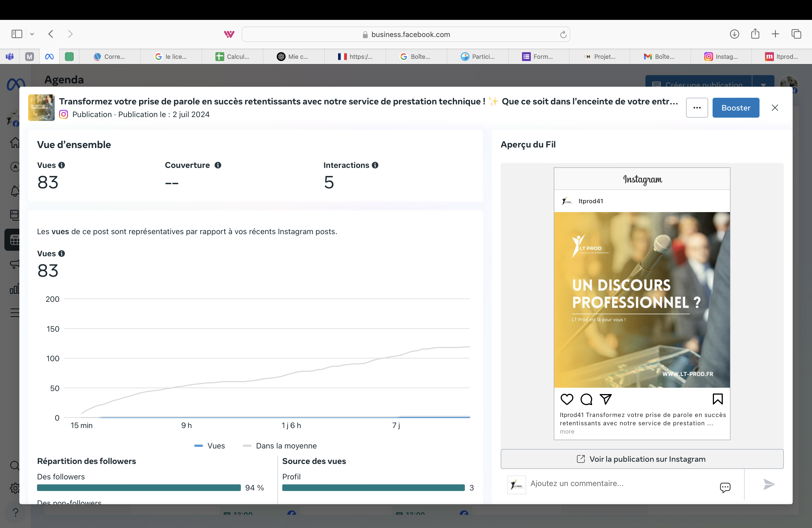Expand caption with the more link
This screenshot has width=812, height=528.
pyautogui.click(x=567, y=432)
